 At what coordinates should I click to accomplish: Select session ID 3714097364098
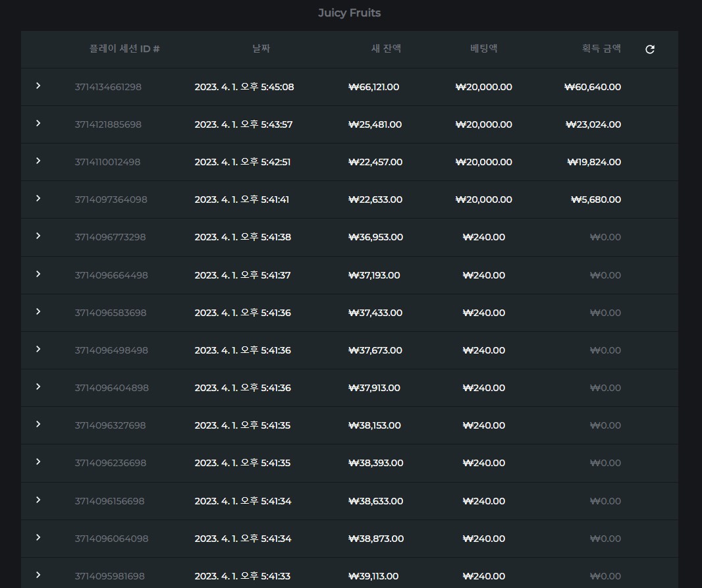pyautogui.click(x=111, y=200)
